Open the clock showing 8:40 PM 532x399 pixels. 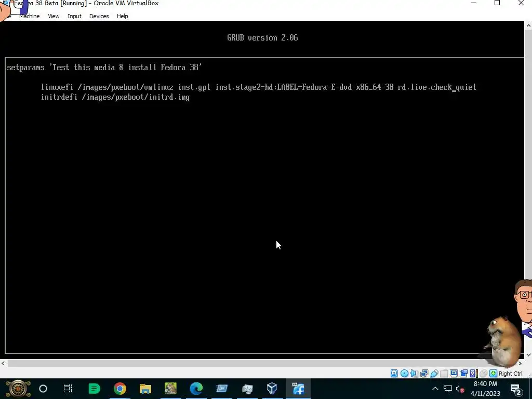pos(485,389)
